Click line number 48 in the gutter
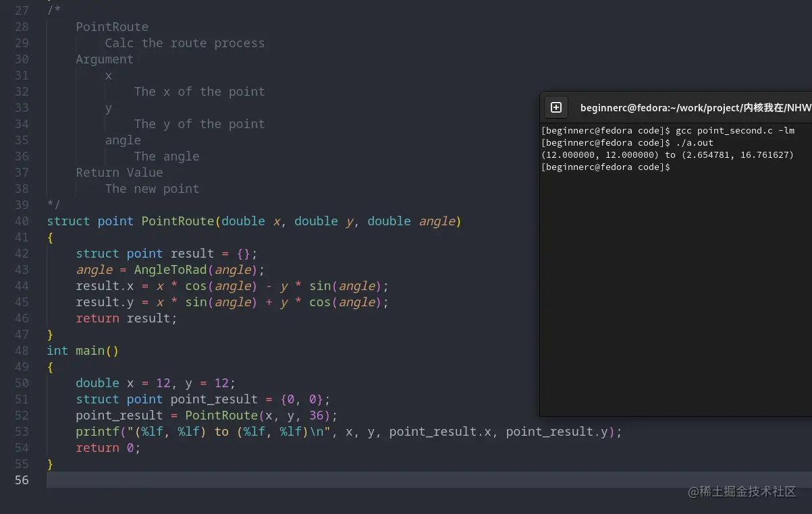 tap(22, 351)
